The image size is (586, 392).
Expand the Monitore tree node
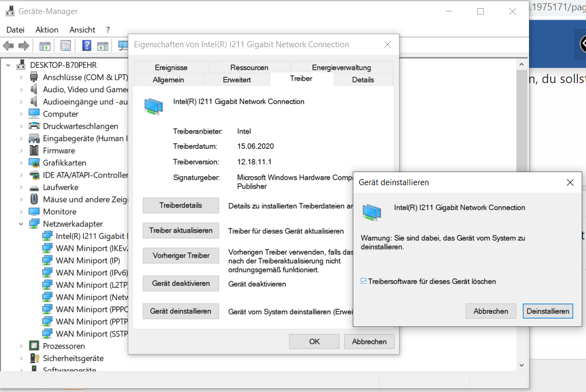(21, 212)
